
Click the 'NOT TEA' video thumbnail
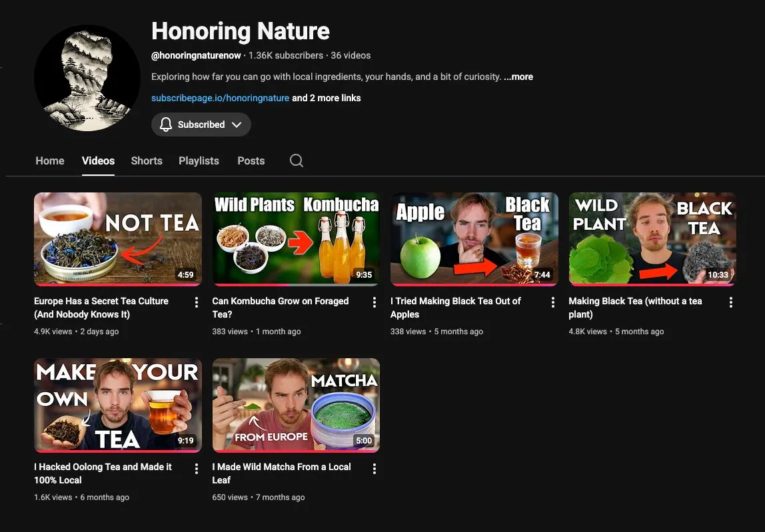pos(118,238)
